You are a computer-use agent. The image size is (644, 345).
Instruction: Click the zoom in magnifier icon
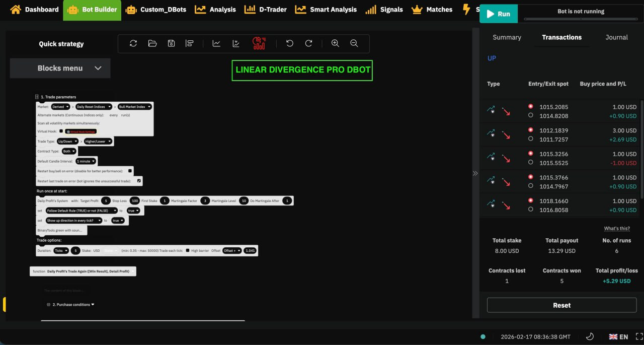[x=335, y=44]
